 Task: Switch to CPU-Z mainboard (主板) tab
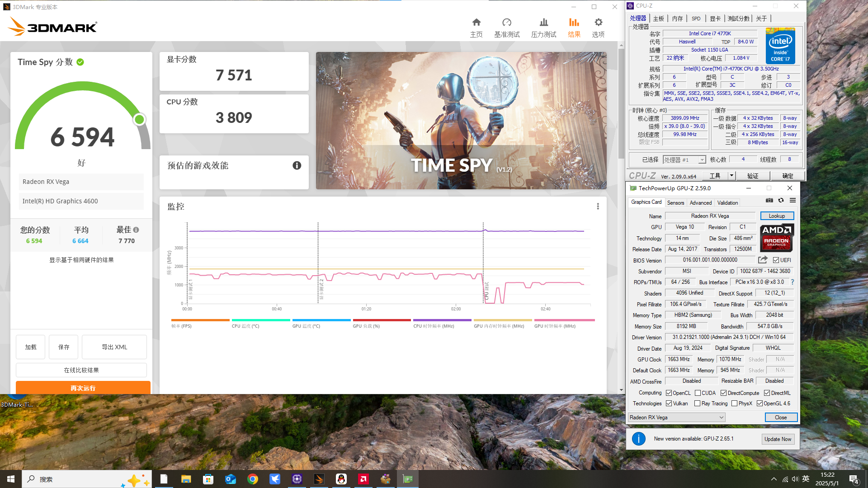(658, 19)
